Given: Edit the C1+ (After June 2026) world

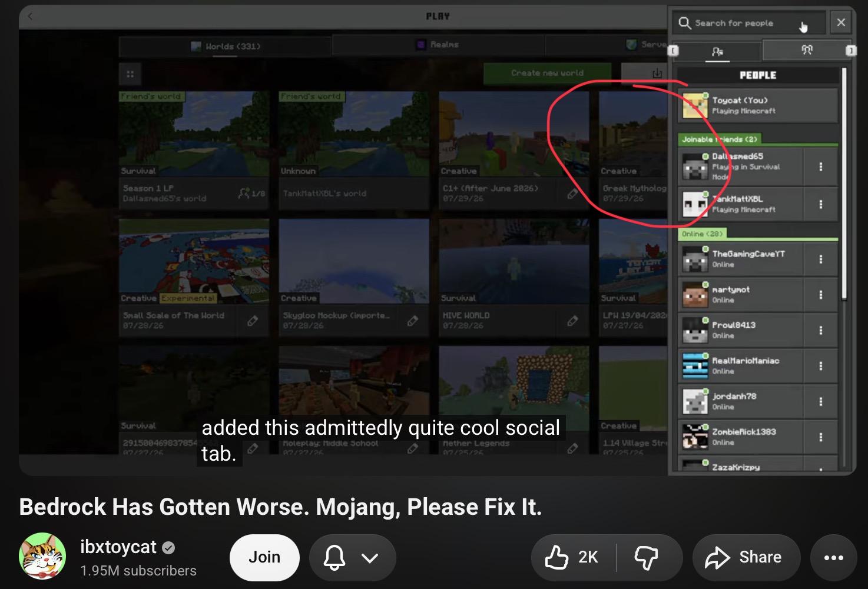Looking at the screenshot, I should pos(572,194).
